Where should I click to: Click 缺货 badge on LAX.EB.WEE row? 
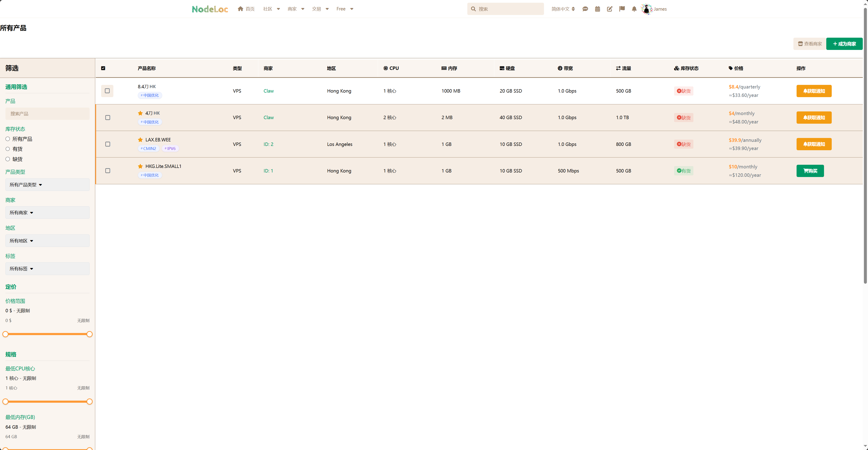[x=684, y=144]
